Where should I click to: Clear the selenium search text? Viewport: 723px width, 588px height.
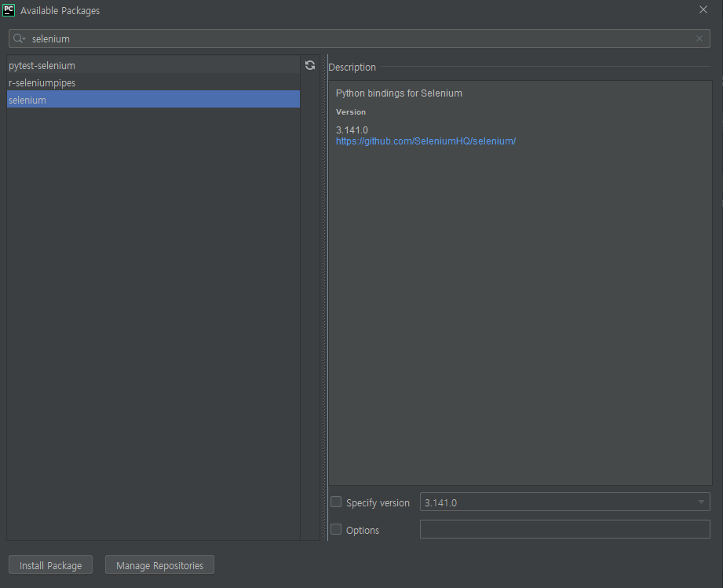click(x=699, y=38)
